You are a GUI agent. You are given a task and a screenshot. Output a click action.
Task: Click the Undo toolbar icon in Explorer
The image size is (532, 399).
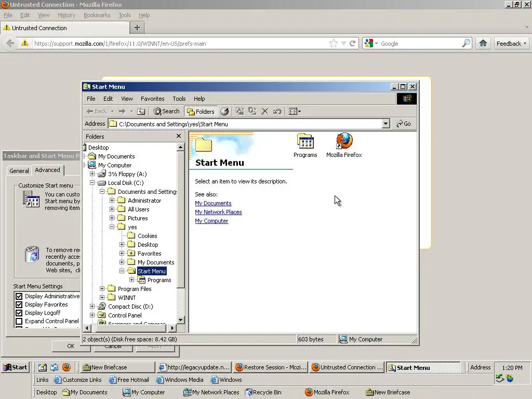tap(277, 111)
